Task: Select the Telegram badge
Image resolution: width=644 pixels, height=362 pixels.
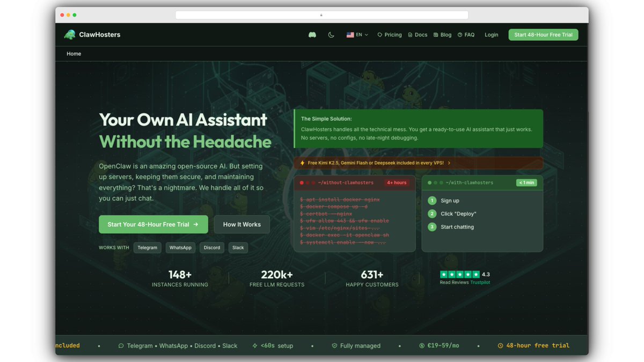Action: coord(148,248)
